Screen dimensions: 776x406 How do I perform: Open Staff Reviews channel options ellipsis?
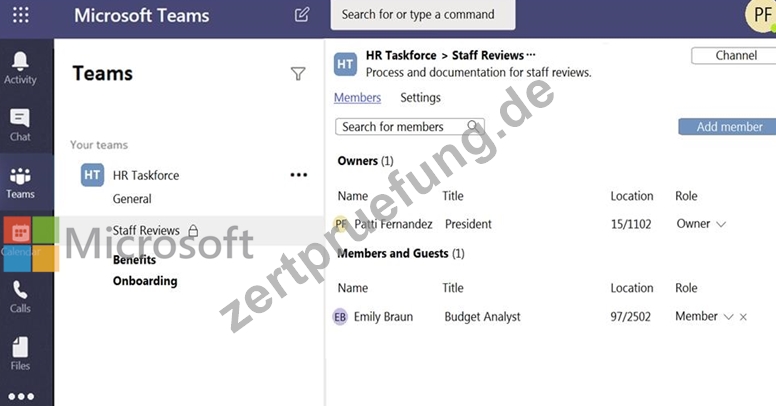pyautogui.click(x=531, y=54)
